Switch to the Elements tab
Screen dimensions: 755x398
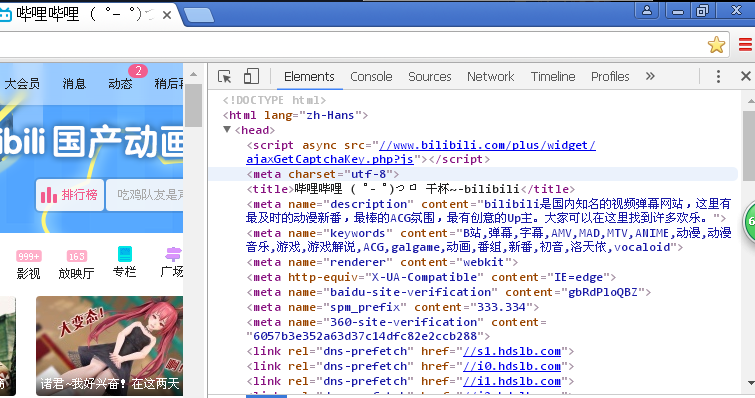point(309,77)
